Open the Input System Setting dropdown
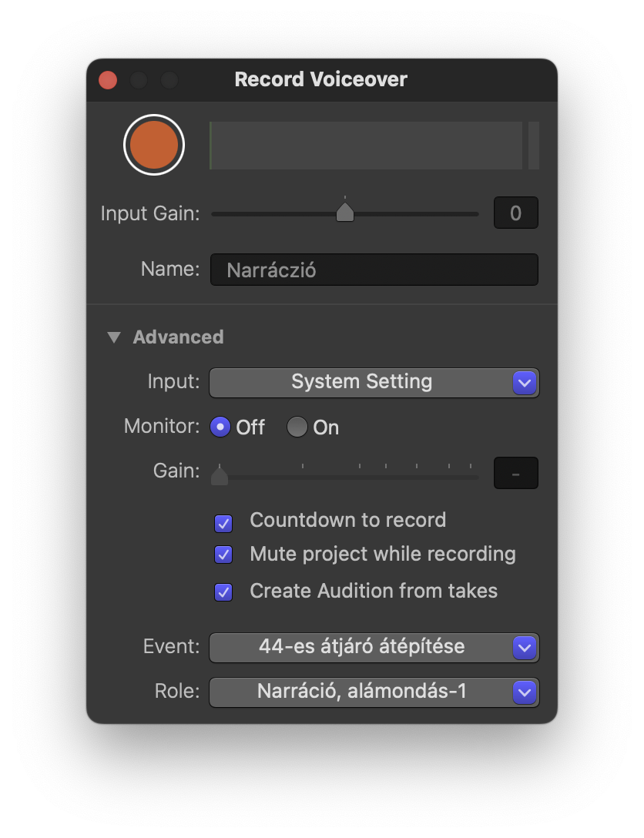This screenshot has width=644, height=838. (374, 383)
